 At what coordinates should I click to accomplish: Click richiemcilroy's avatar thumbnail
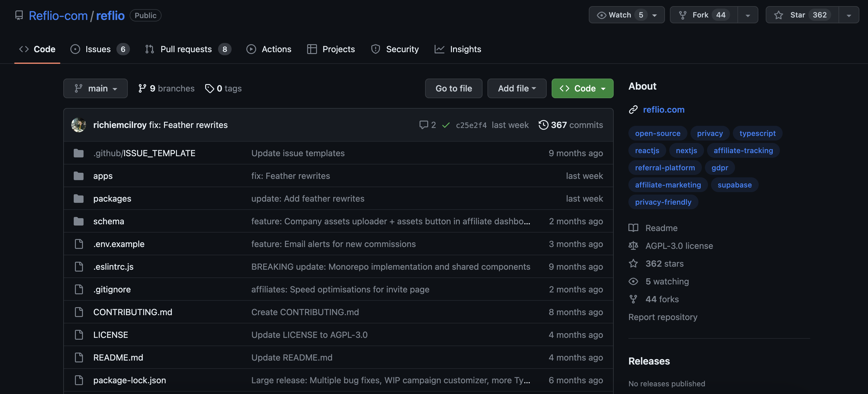click(x=79, y=125)
